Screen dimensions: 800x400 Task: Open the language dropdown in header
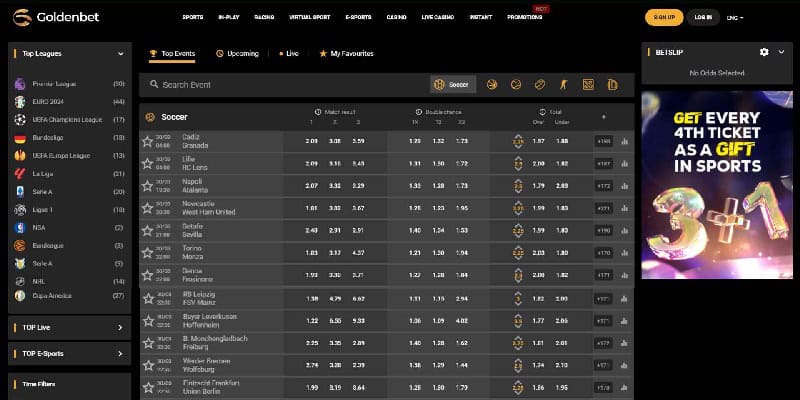[x=735, y=18]
